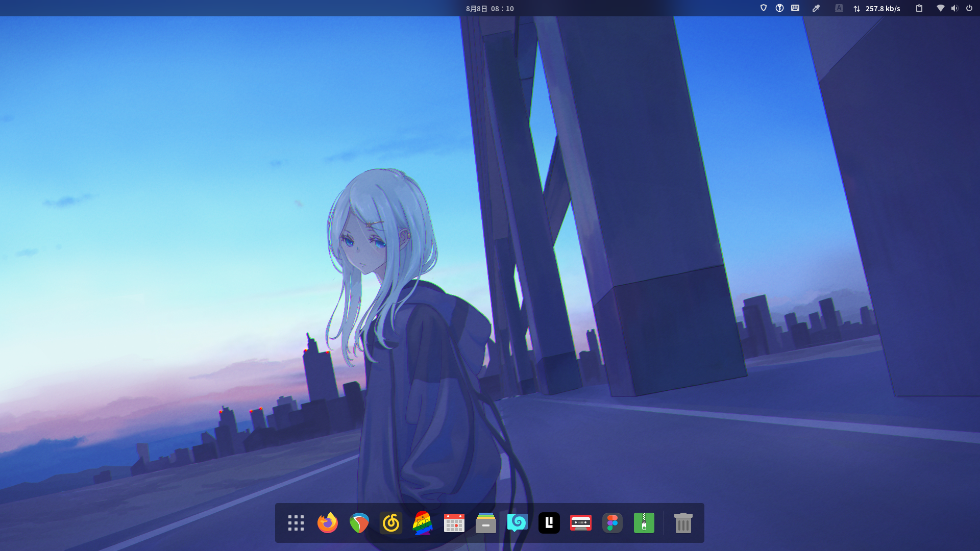Open the green archive manager

644,523
